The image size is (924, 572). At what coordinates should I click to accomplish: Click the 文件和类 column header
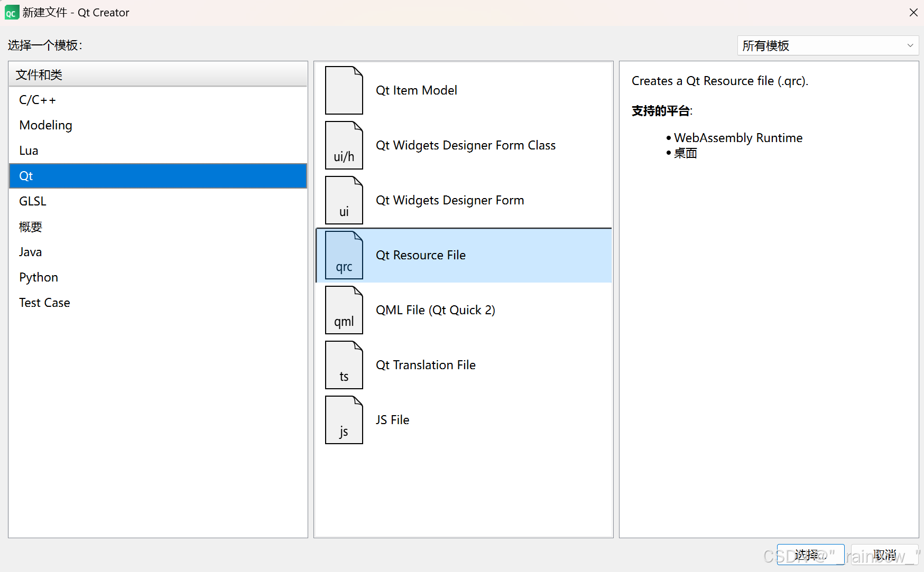click(158, 74)
